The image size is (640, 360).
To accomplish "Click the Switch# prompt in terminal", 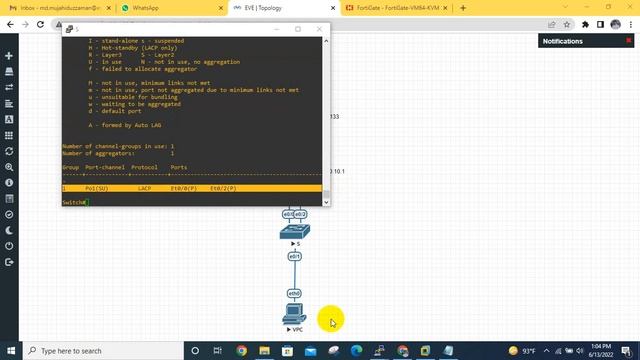I will point(74,202).
